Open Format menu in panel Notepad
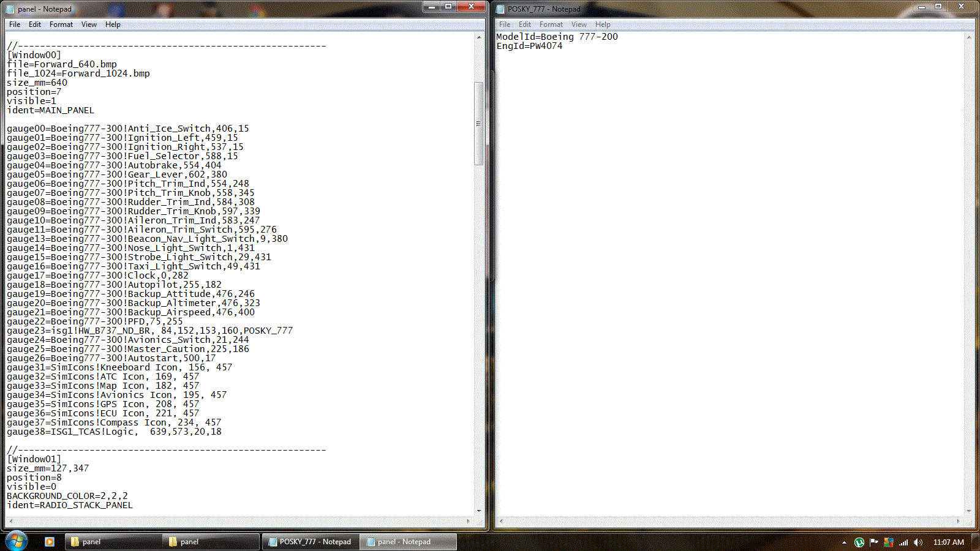This screenshot has height=551, width=980. click(61, 24)
